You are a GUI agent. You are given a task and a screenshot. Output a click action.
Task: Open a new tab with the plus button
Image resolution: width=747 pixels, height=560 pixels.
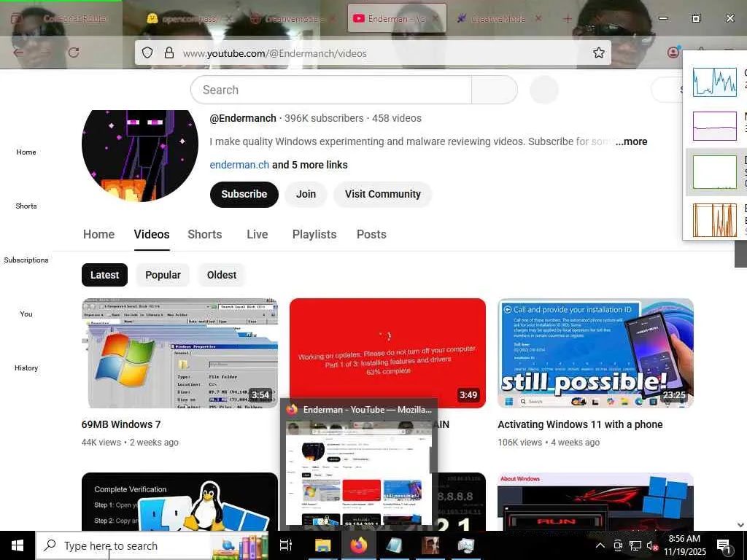pos(568,18)
